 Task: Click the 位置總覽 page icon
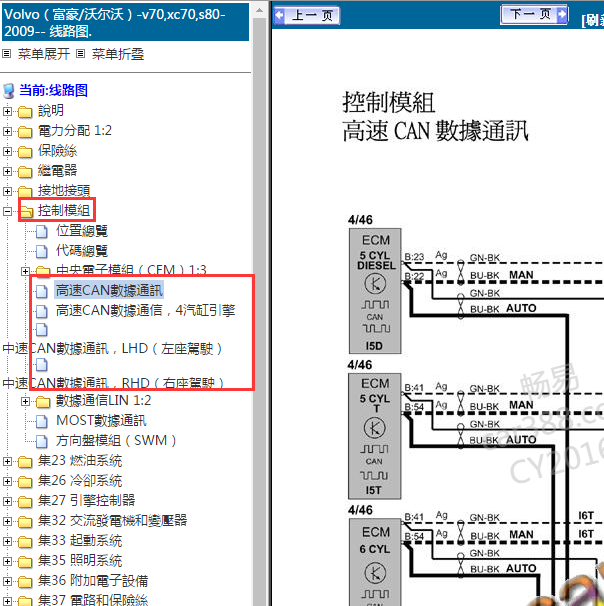tap(42, 232)
